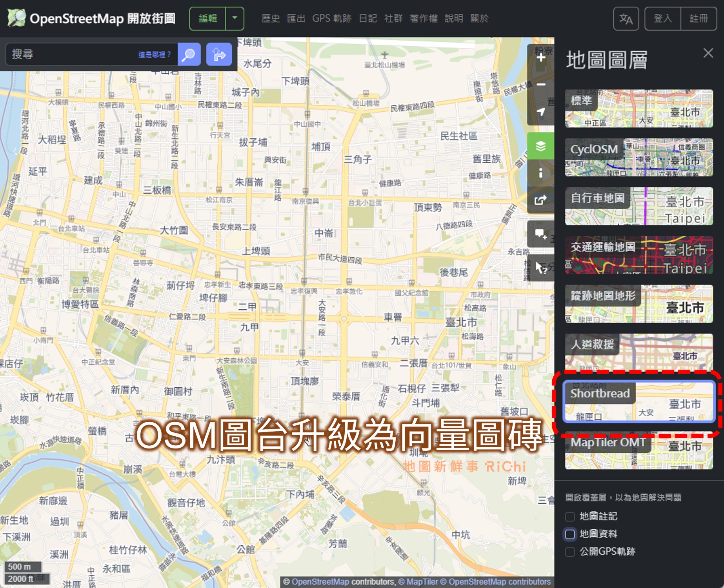Screen dimensions: 724x588
Task: Close the 地圖圖層 panel
Action: pos(708,53)
